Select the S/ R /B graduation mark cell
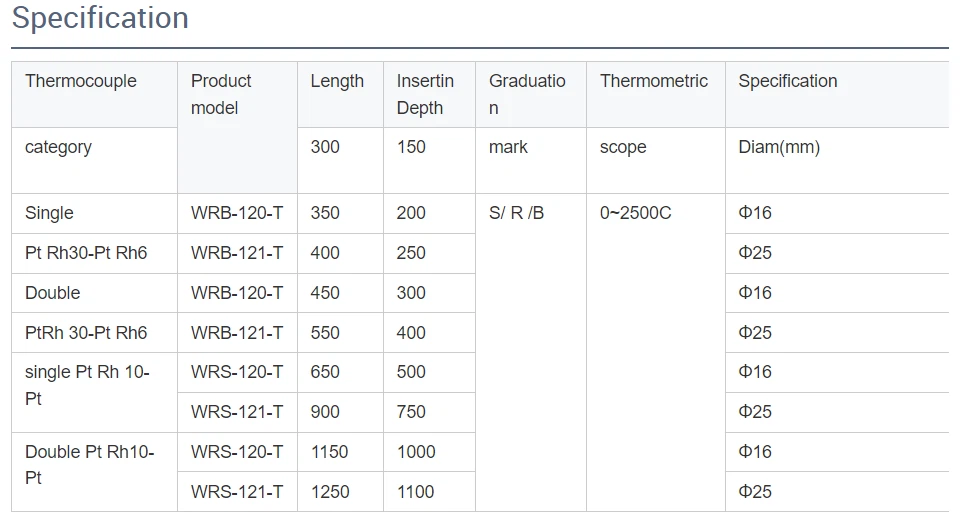Screen dimensions: 962x530 [x=531, y=353]
